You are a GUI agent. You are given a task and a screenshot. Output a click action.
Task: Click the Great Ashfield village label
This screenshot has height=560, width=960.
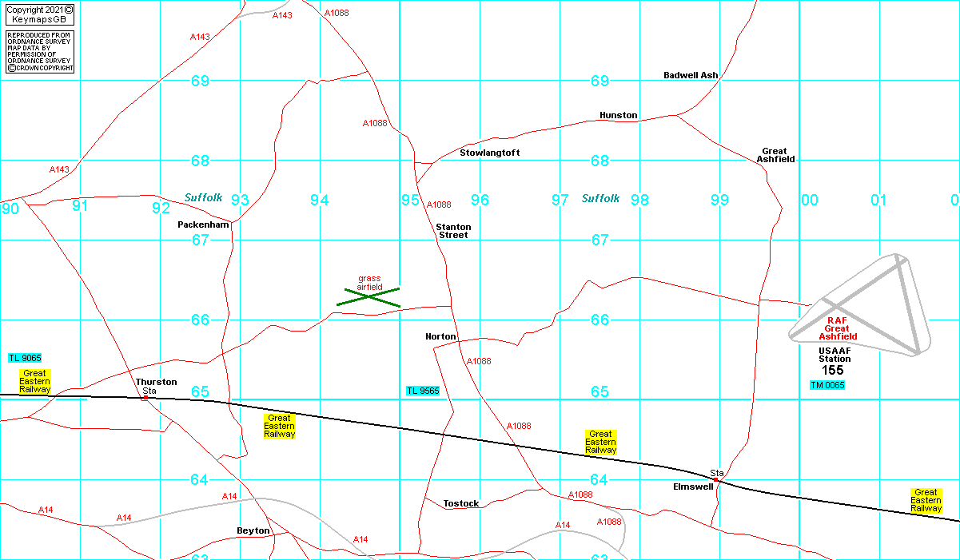click(x=775, y=155)
